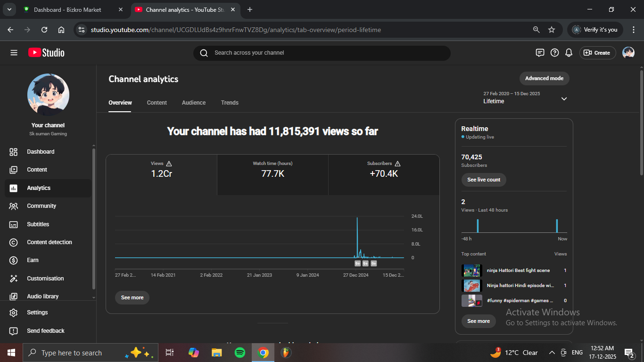Show hidden icons in system tray

[x=552, y=353]
